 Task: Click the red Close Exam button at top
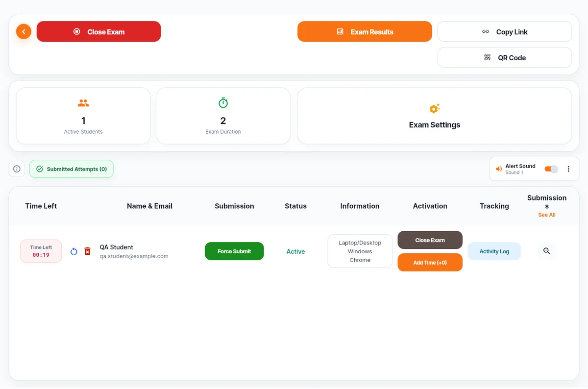[x=98, y=31]
